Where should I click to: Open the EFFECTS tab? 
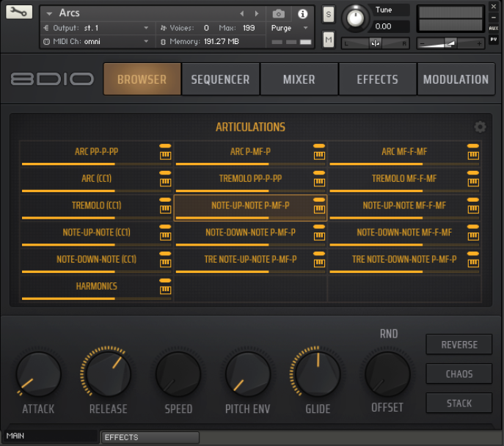[x=377, y=79]
